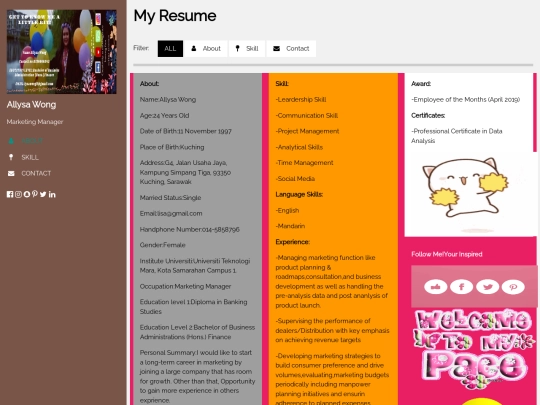Click thumbs-up like oval in Follow Me
540x405 pixels.
436,287
